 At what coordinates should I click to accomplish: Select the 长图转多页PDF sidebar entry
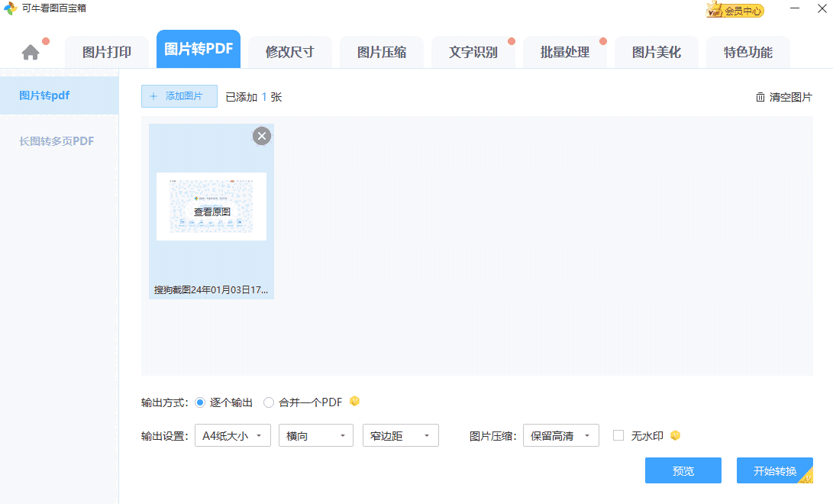coord(56,141)
